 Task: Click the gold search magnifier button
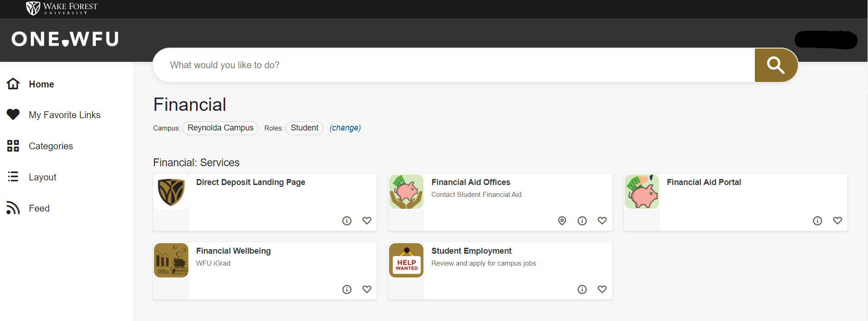tap(775, 65)
